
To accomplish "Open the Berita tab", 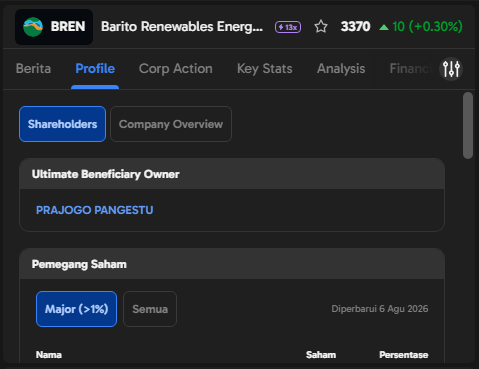I will click(x=33, y=69).
